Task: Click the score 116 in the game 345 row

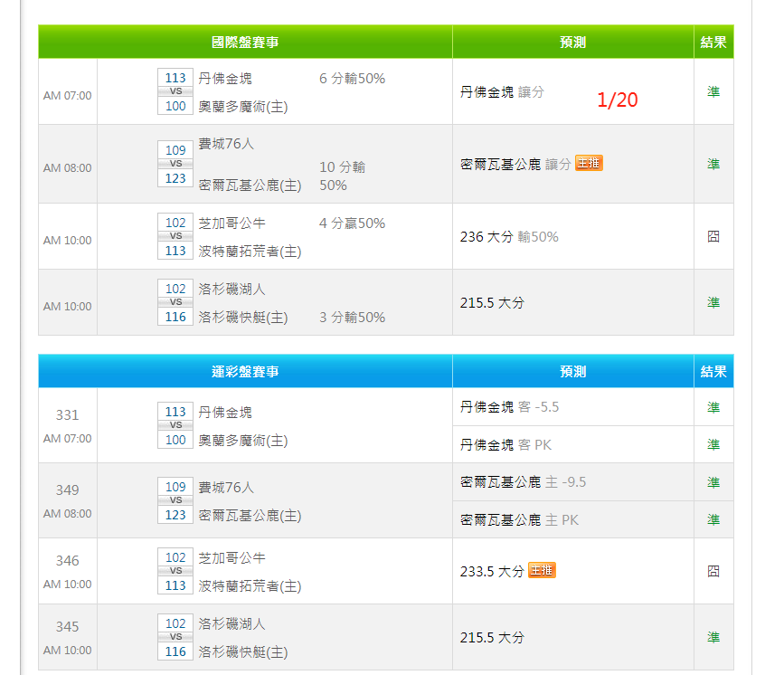Action: (175, 651)
